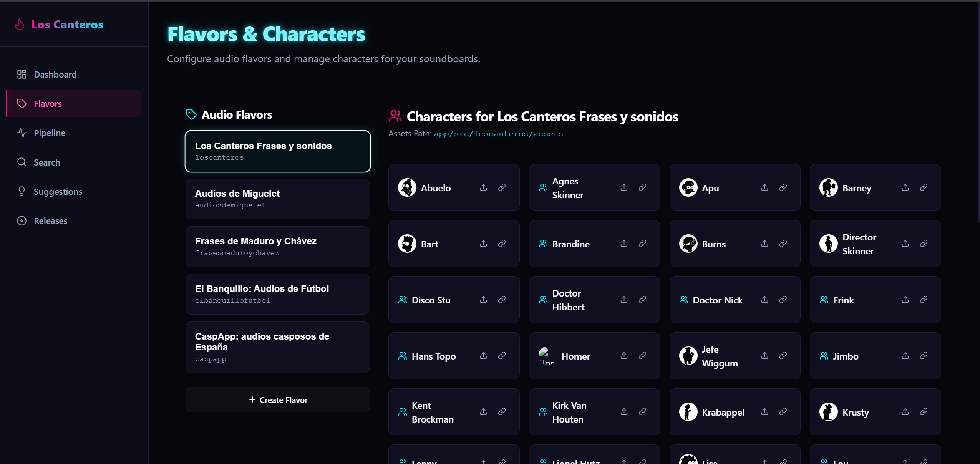Upload an image for Barney

coord(905,187)
